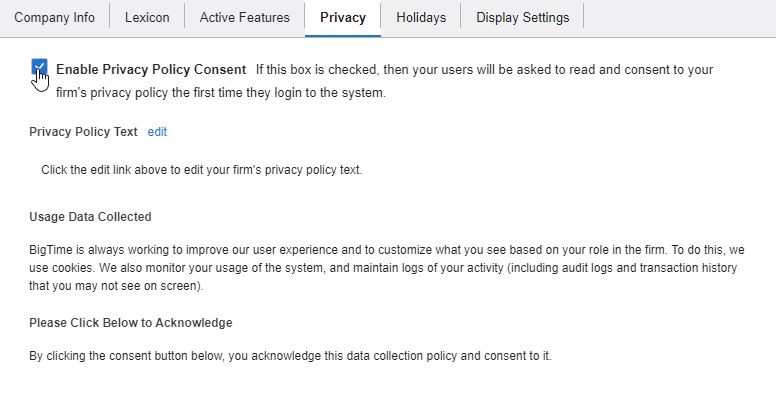Click the edit link for Privacy Policy Text
This screenshot has height=401, width=776.
pos(157,131)
